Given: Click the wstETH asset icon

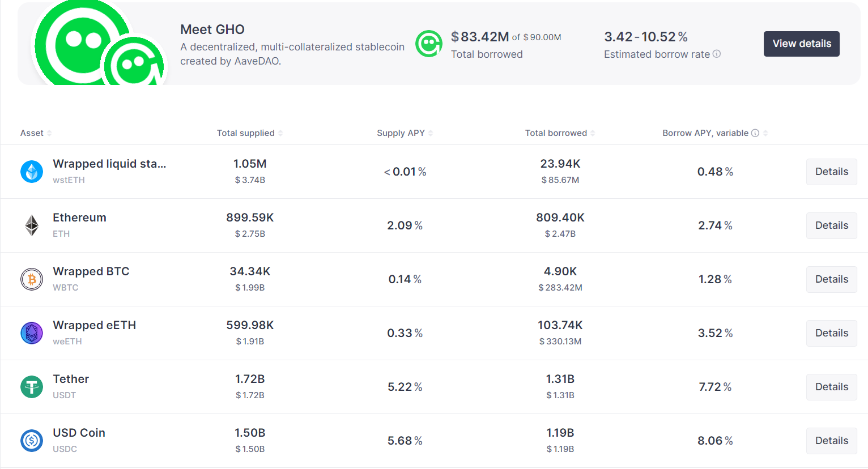Looking at the screenshot, I should tap(32, 172).
